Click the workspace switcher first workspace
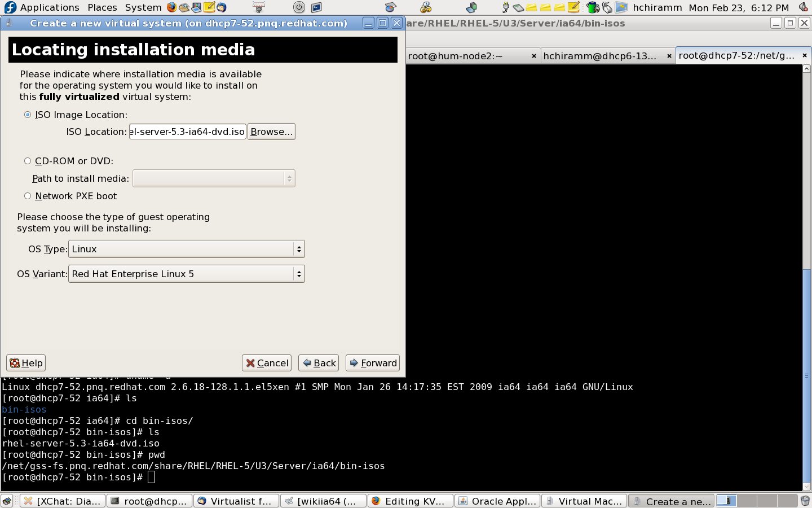 pyautogui.click(x=726, y=501)
